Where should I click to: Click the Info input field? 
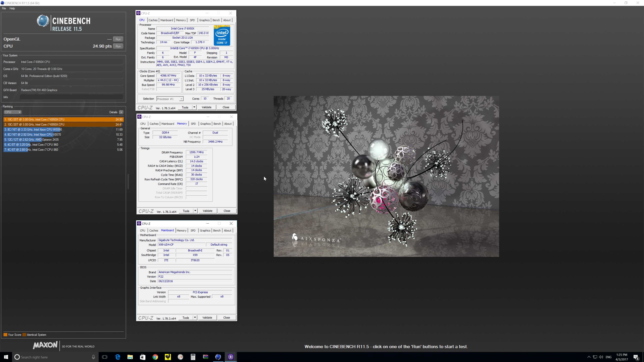pos(71,97)
